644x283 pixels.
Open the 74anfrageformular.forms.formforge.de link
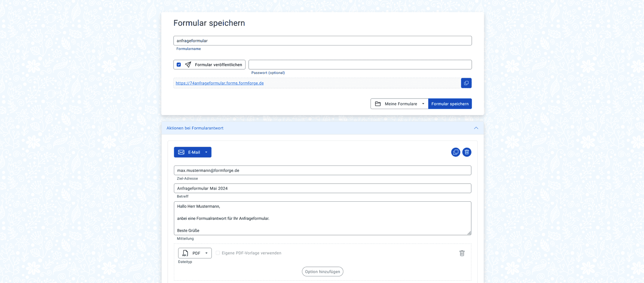(x=220, y=83)
